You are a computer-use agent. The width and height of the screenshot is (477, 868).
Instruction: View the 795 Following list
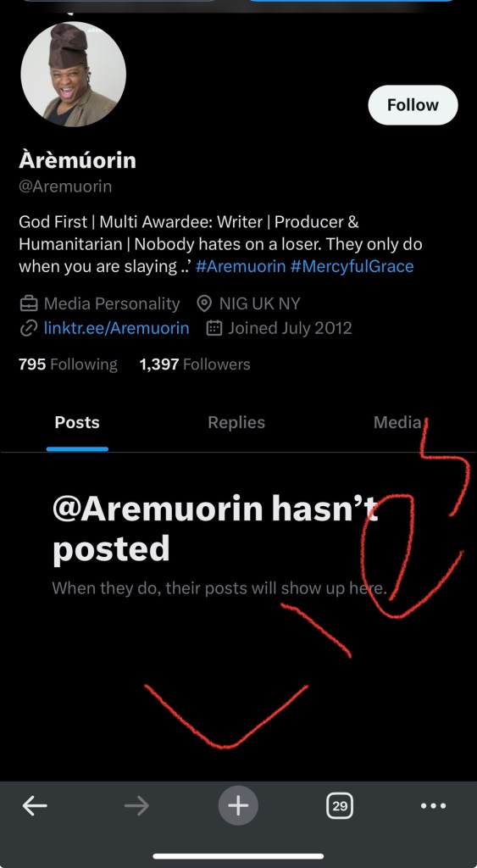point(68,364)
